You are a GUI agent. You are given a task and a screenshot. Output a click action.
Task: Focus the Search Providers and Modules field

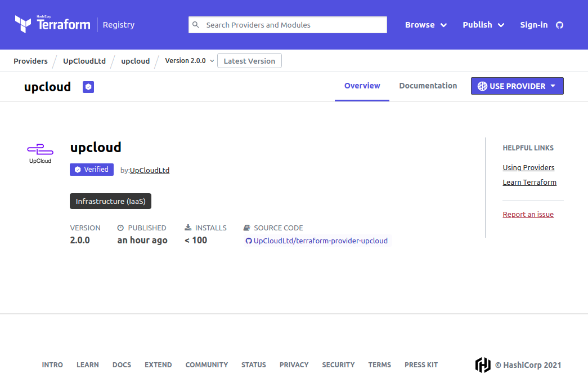tap(288, 25)
